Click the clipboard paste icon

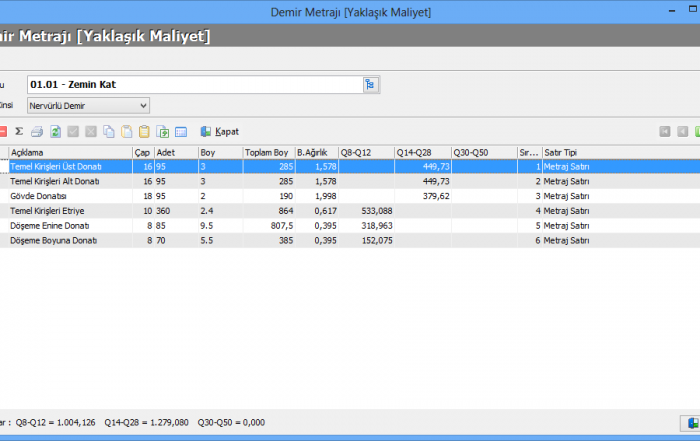(144, 131)
